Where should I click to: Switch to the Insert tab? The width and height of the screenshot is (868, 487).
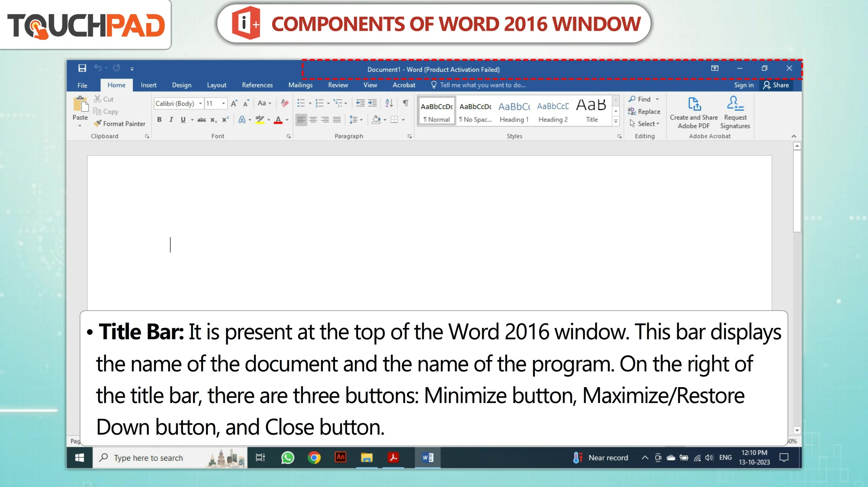tap(149, 85)
